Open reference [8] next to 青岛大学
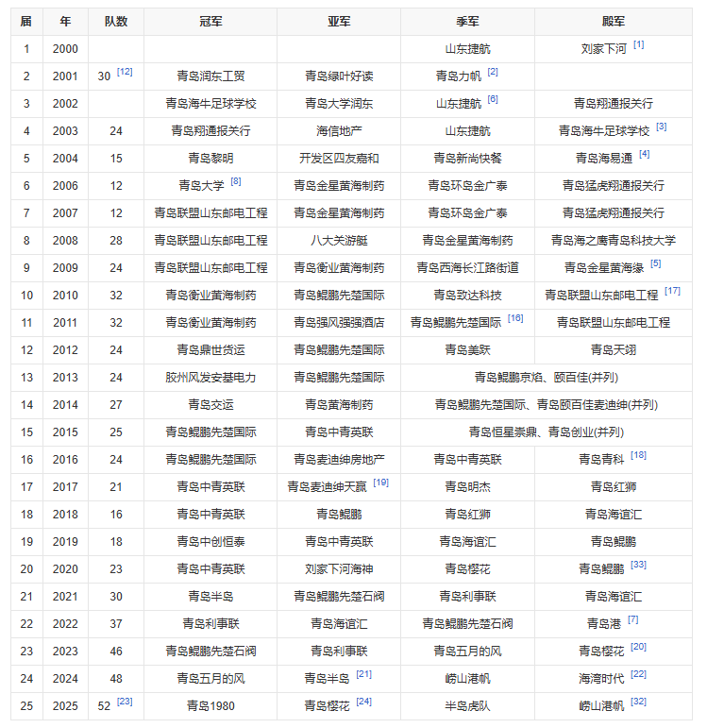The width and height of the screenshot is (707, 728). click(x=236, y=181)
